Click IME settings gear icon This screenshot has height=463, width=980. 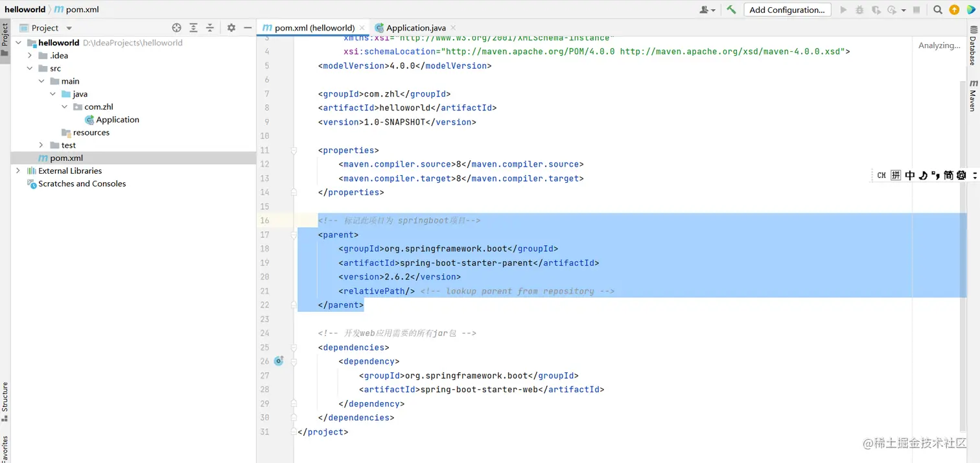[x=961, y=175]
